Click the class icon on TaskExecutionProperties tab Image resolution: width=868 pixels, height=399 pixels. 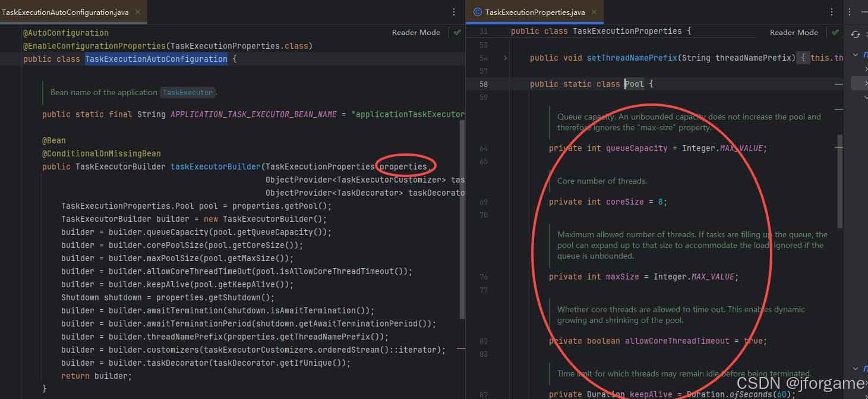[477, 12]
